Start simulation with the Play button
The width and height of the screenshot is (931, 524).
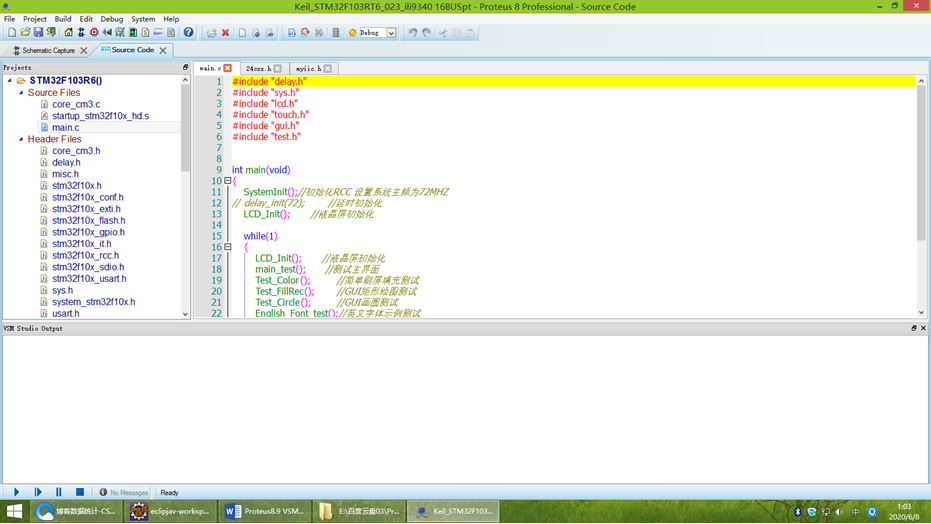[17, 492]
